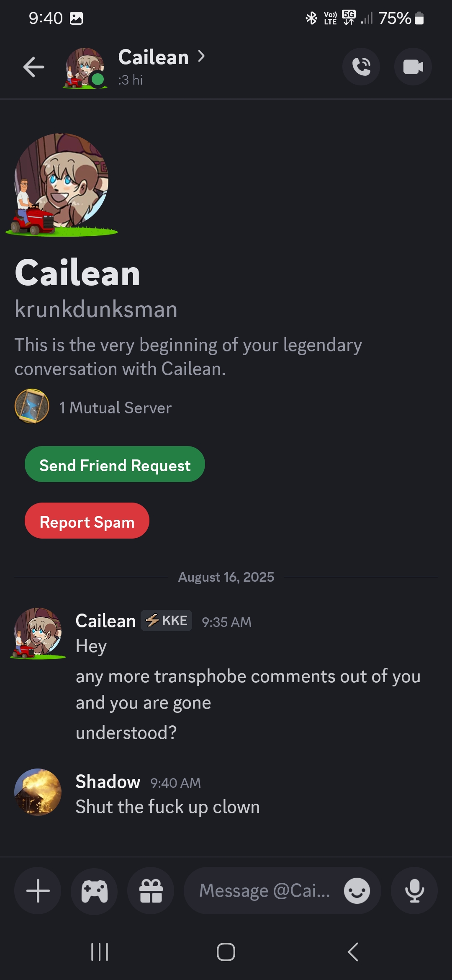
Task: Go back using the header arrow
Action: (x=33, y=67)
